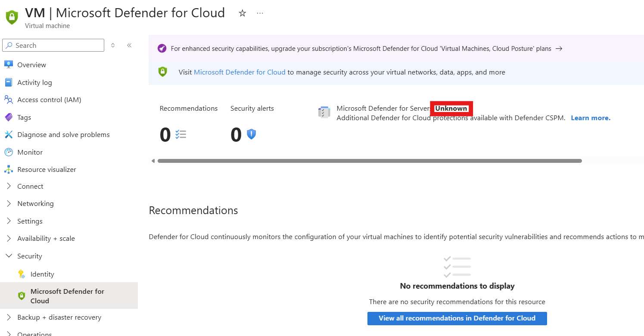Focus the sidebar Search field
This screenshot has width=644, height=336.
(x=53, y=45)
